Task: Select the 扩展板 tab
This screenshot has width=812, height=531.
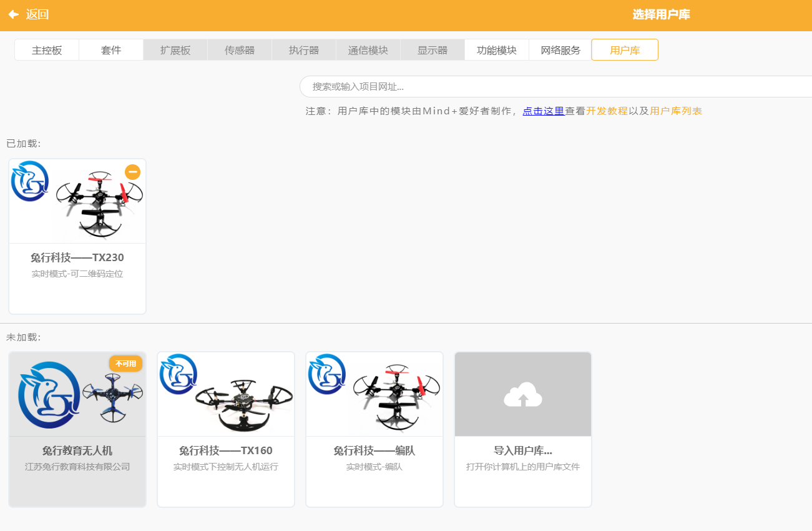Action: tap(175, 50)
